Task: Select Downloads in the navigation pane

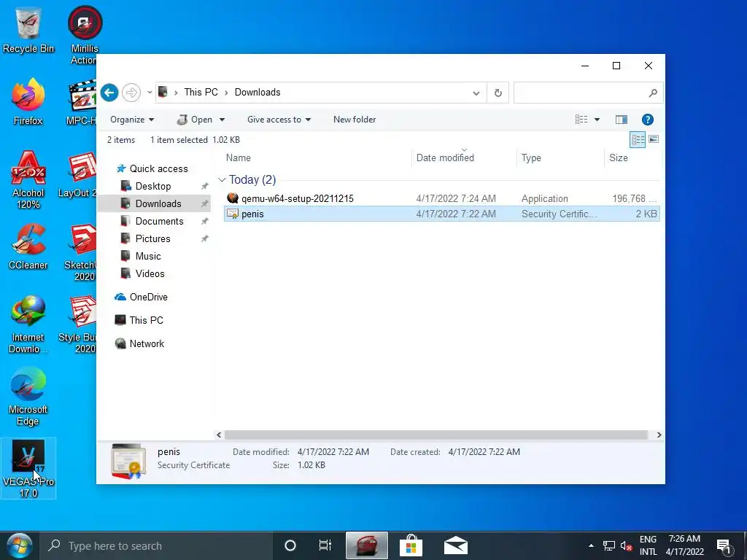Action: tap(154, 204)
